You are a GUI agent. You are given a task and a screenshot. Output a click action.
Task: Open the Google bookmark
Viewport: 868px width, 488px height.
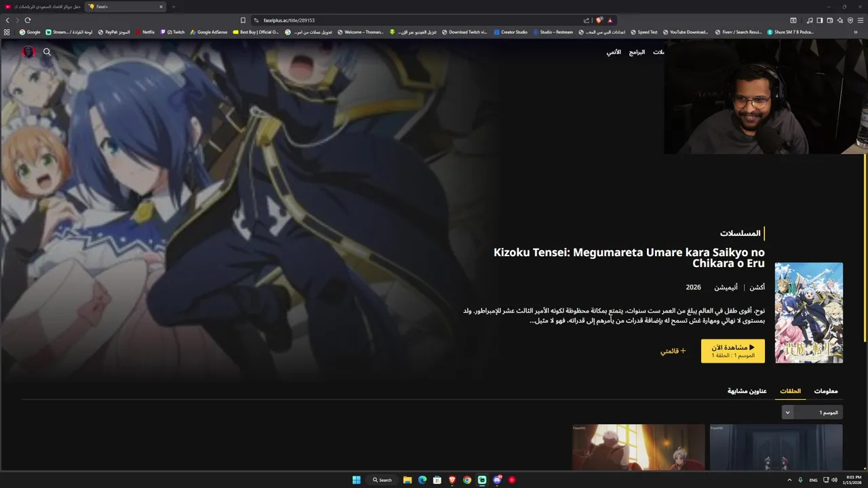tap(31, 32)
